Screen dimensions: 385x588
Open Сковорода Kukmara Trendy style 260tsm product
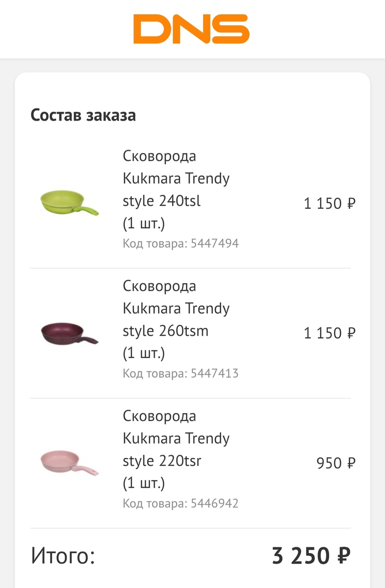(x=176, y=319)
